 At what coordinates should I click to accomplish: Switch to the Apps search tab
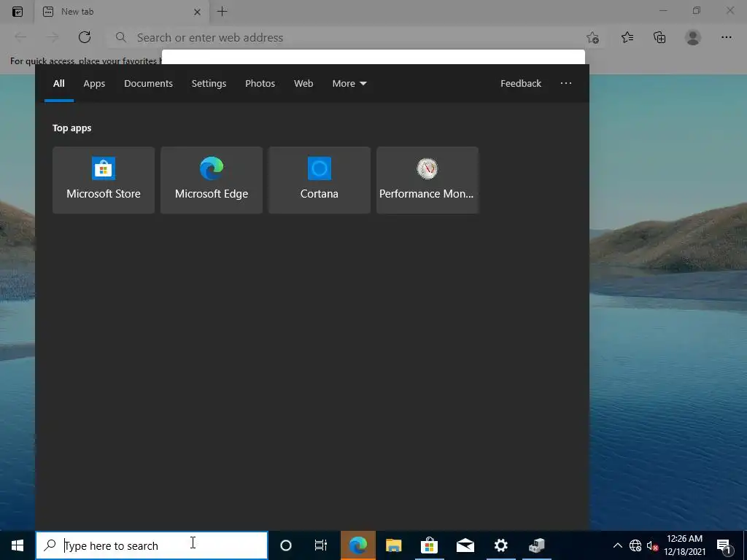tap(94, 83)
